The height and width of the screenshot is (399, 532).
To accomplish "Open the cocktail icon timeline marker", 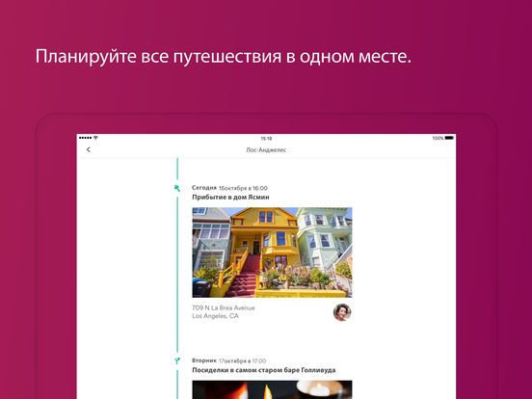I will click(x=177, y=361).
